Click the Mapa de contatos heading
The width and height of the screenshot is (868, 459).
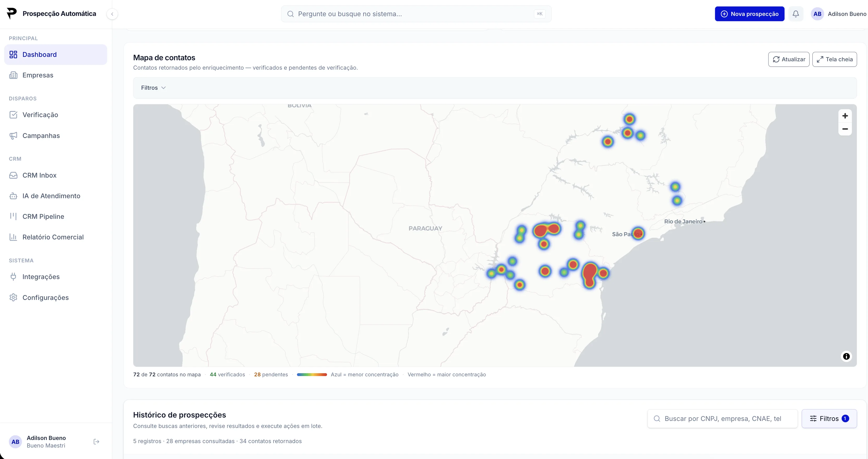(164, 58)
